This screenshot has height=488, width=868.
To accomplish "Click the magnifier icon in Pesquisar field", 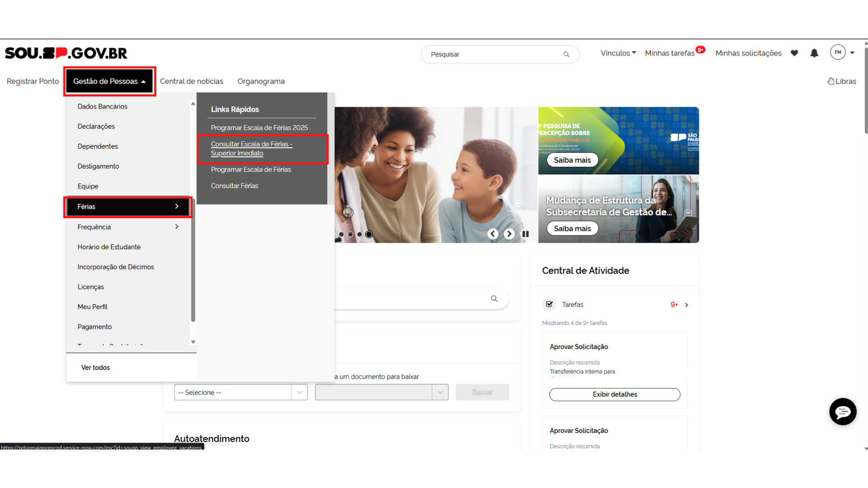I will pyautogui.click(x=566, y=54).
